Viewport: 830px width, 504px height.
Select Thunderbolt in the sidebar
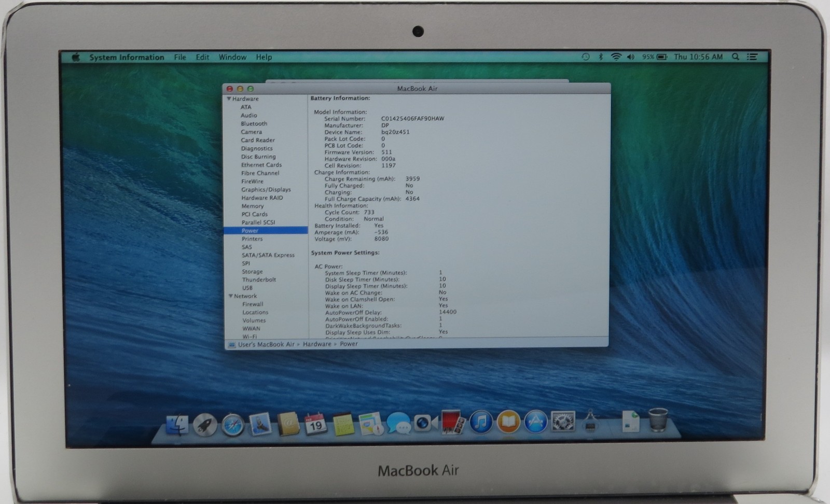[259, 279]
